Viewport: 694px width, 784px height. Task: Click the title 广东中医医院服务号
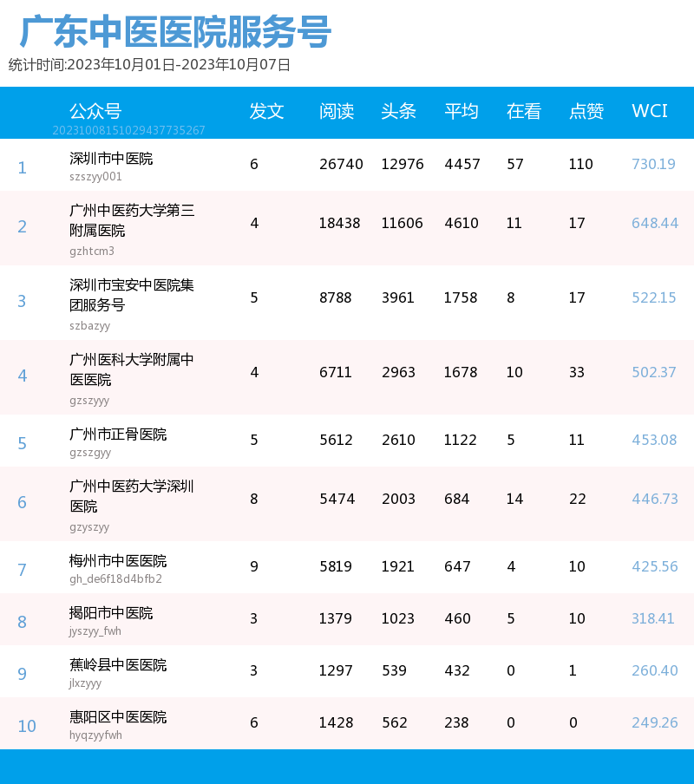click(174, 31)
